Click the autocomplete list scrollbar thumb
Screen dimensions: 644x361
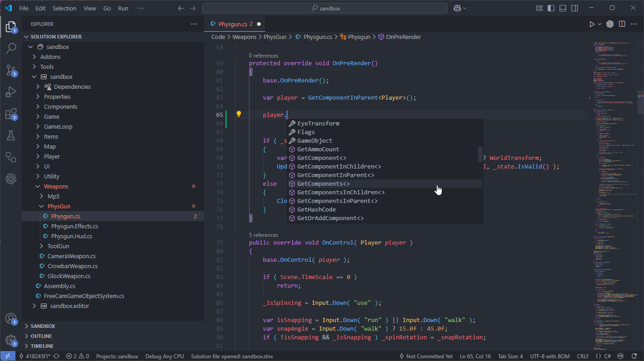coord(480,154)
